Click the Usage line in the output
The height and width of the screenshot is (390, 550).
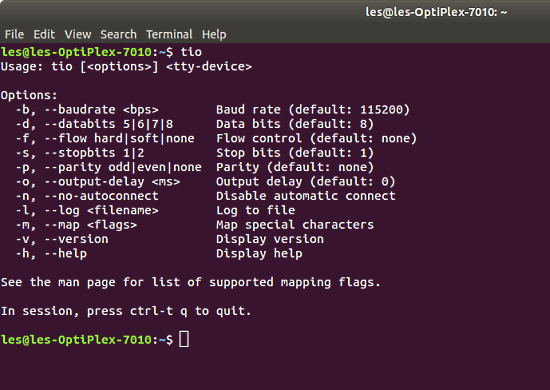pos(126,67)
